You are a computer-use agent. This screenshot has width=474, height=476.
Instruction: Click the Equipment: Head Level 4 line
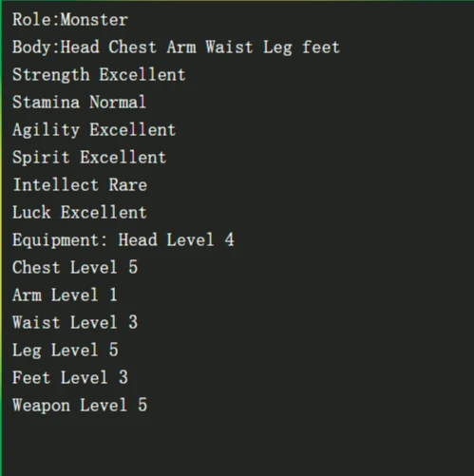[123, 240]
